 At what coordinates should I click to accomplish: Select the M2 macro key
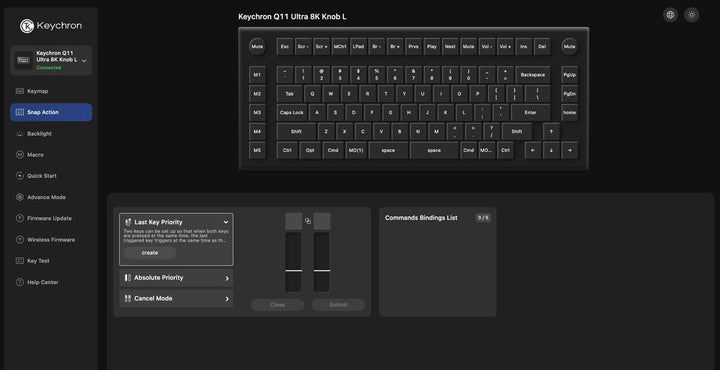coord(257,94)
